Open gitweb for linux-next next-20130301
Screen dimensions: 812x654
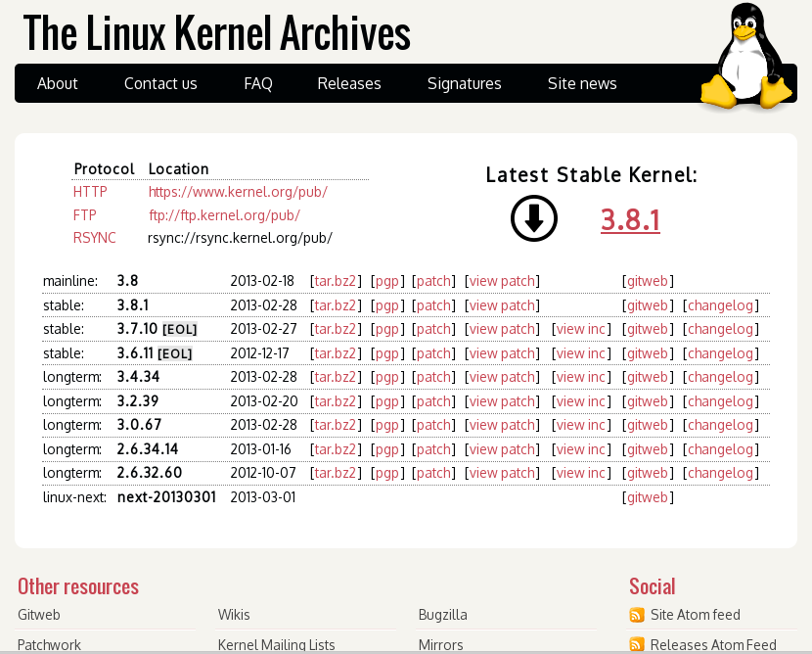648,497
